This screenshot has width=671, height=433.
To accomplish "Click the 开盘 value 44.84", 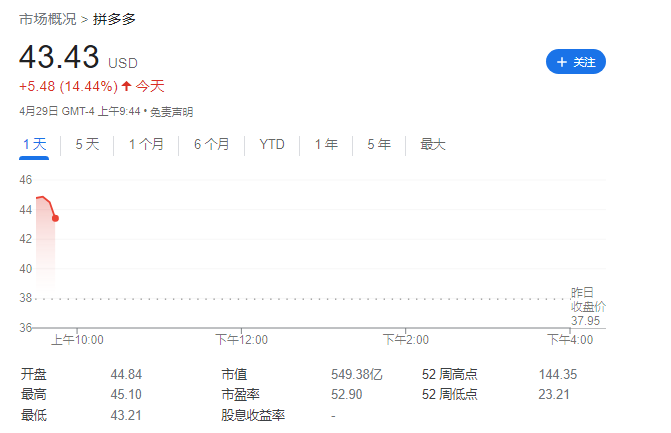I will (x=126, y=374).
